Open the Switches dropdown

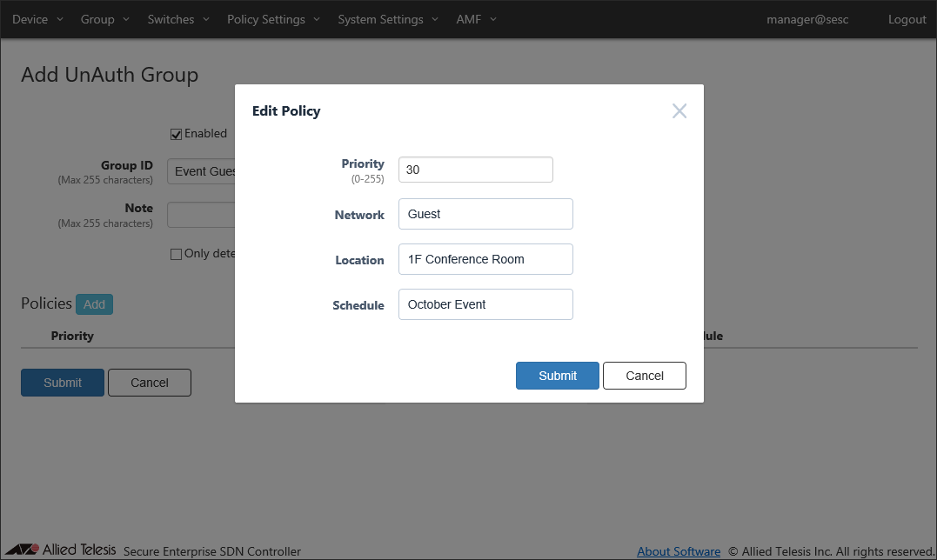(x=177, y=19)
